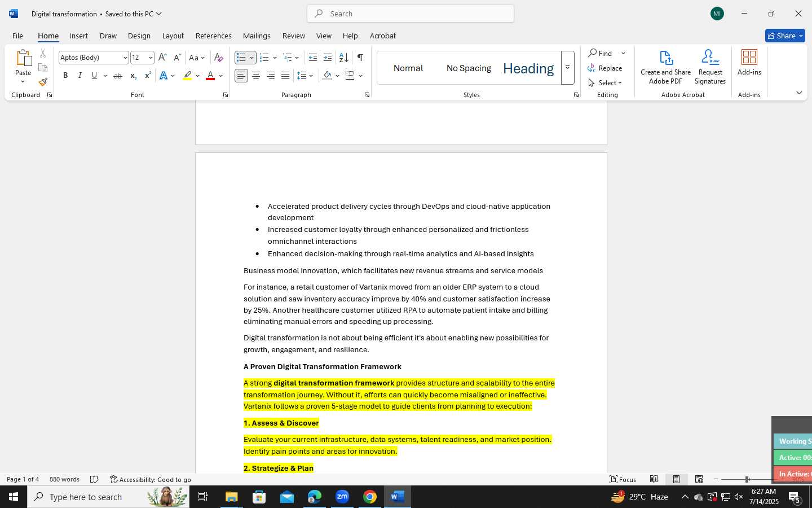
Task: Open Replace dialog from Editing group
Action: click(x=605, y=68)
